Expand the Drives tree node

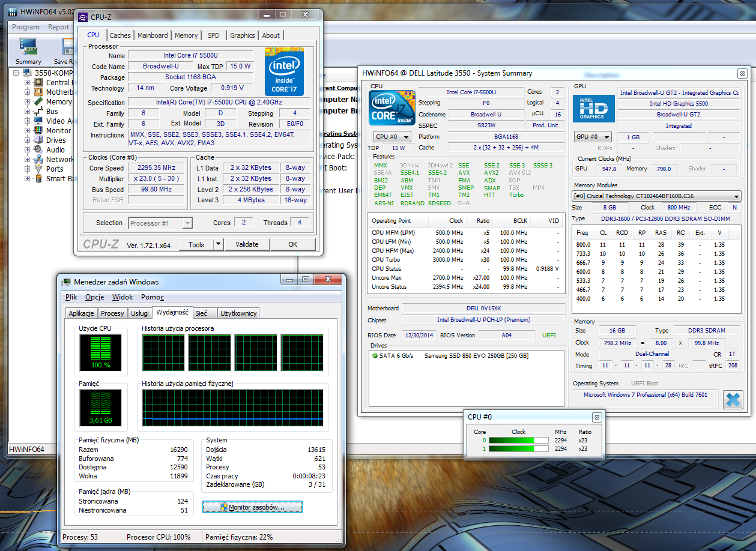tap(27, 140)
